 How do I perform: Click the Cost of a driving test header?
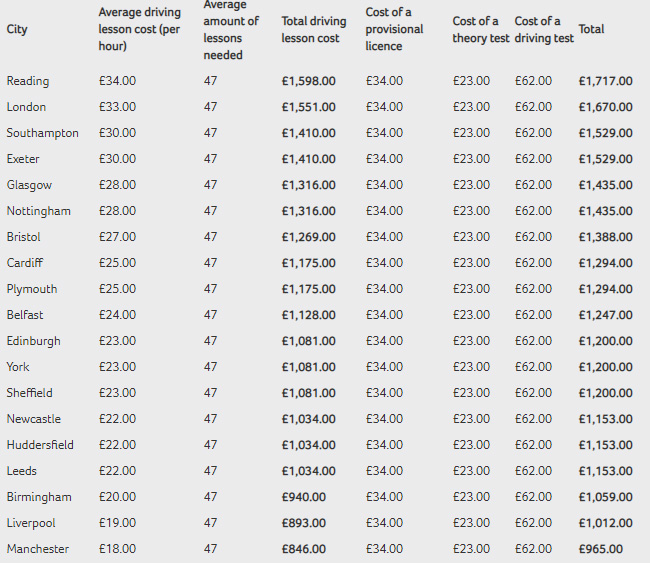click(544, 29)
